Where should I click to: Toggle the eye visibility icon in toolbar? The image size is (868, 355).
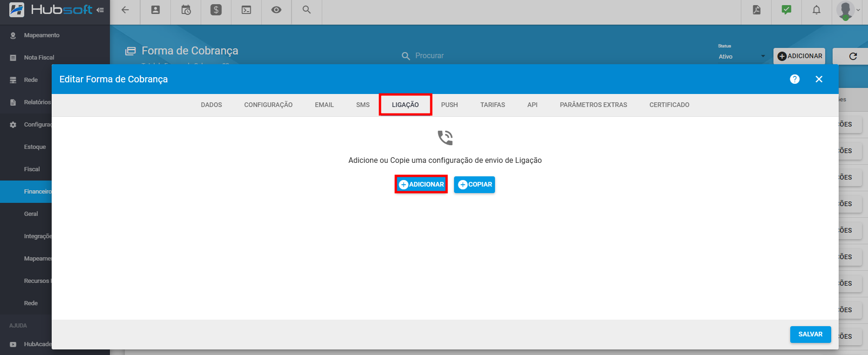pos(276,10)
